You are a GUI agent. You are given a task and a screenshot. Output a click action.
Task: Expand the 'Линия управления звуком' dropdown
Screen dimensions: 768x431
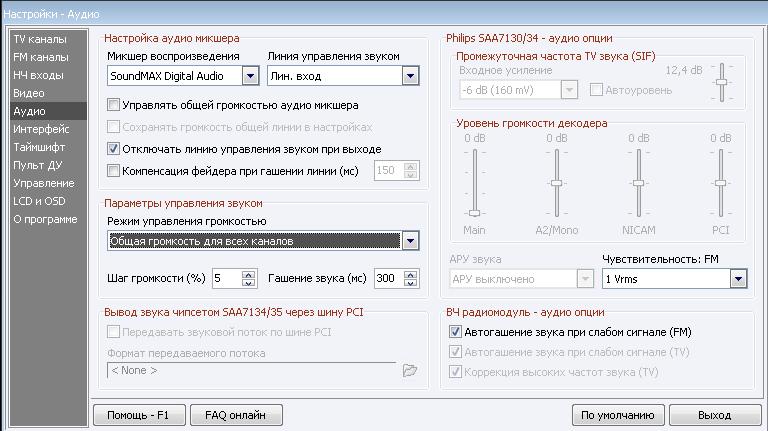point(410,76)
